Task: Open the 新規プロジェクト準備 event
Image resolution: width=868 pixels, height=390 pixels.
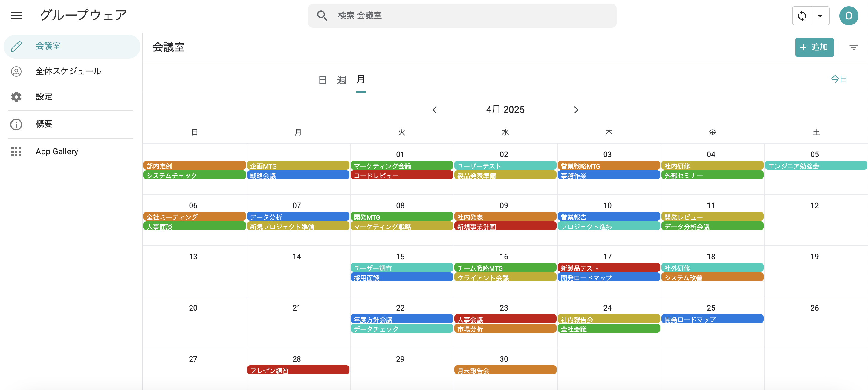Action: (x=298, y=226)
